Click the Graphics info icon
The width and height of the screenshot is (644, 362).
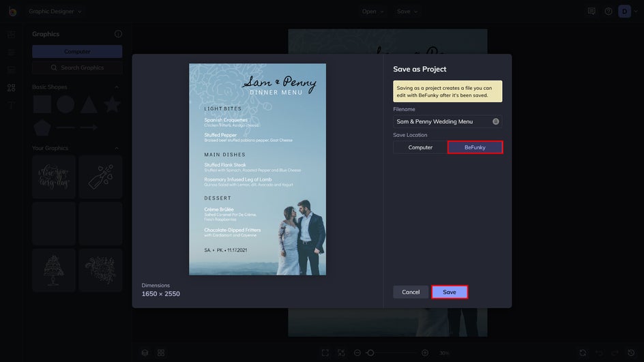click(118, 34)
